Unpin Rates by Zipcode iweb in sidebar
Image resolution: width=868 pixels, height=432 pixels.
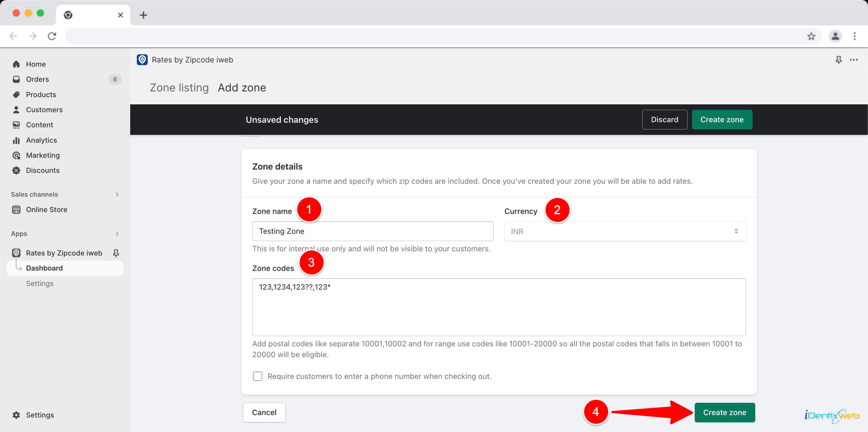coord(116,253)
